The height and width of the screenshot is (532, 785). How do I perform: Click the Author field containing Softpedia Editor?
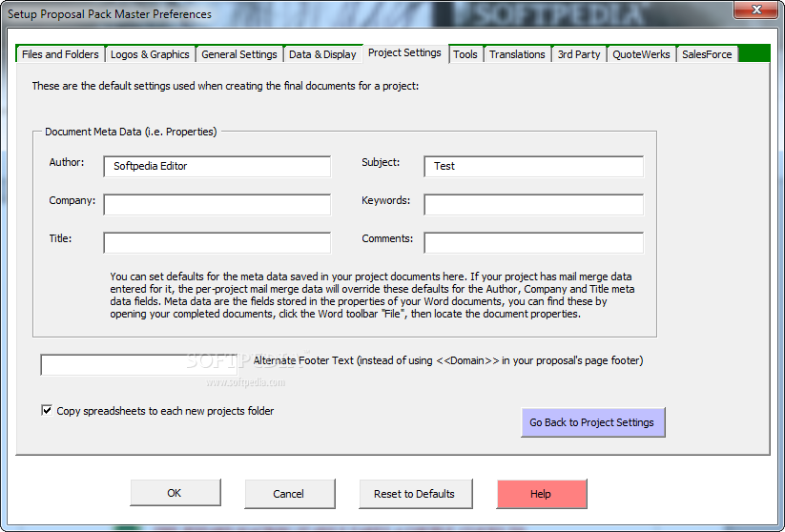click(x=217, y=166)
